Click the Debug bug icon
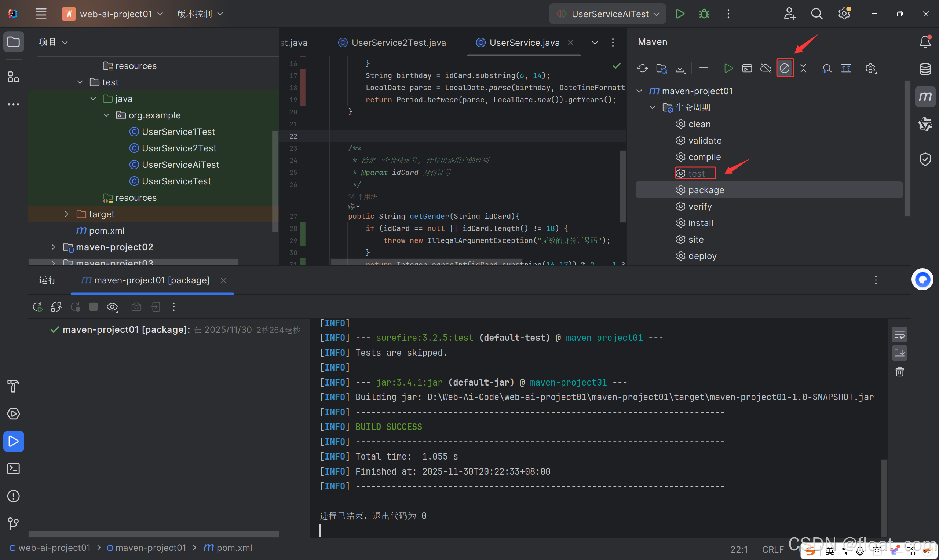The width and height of the screenshot is (939, 560). pos(704,14)
